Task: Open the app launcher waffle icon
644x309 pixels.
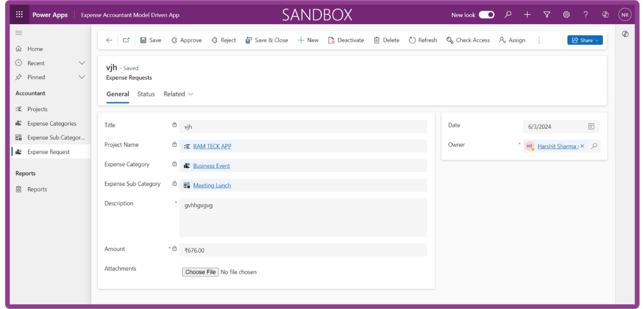Action: tap(19, 15)
